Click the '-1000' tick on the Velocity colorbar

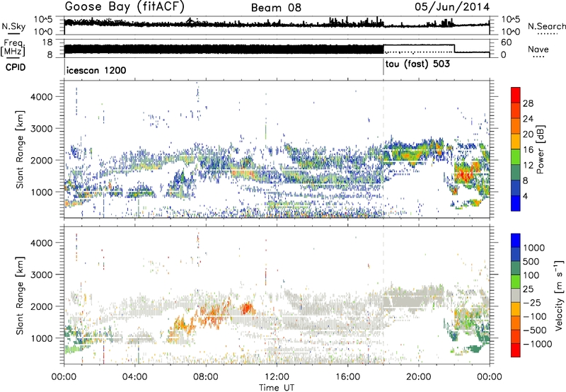[x=538, y=344]
